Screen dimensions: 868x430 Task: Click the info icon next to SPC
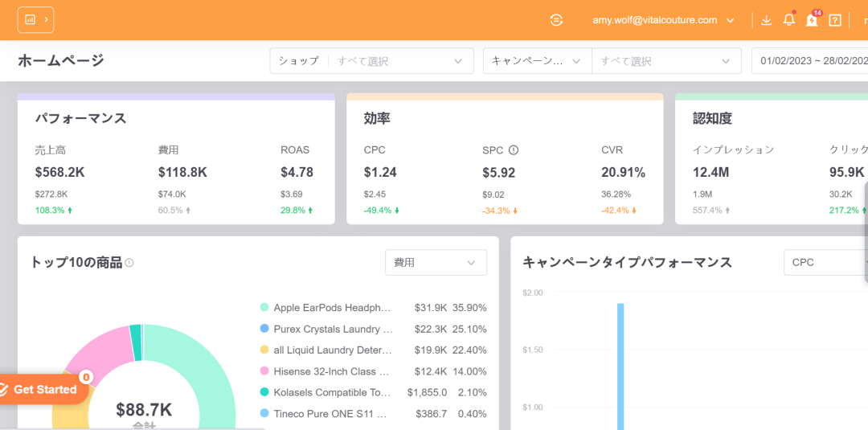[x=514, y=150]
